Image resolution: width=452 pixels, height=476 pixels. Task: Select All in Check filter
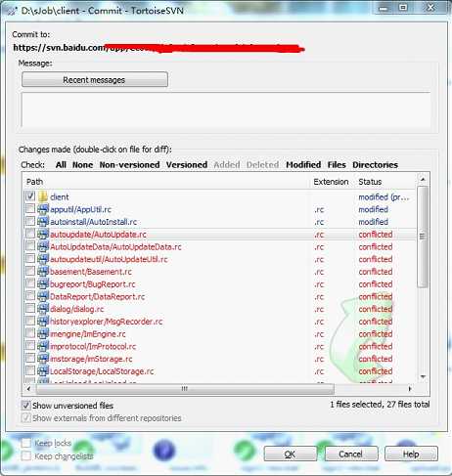click(x=61, y=165)
